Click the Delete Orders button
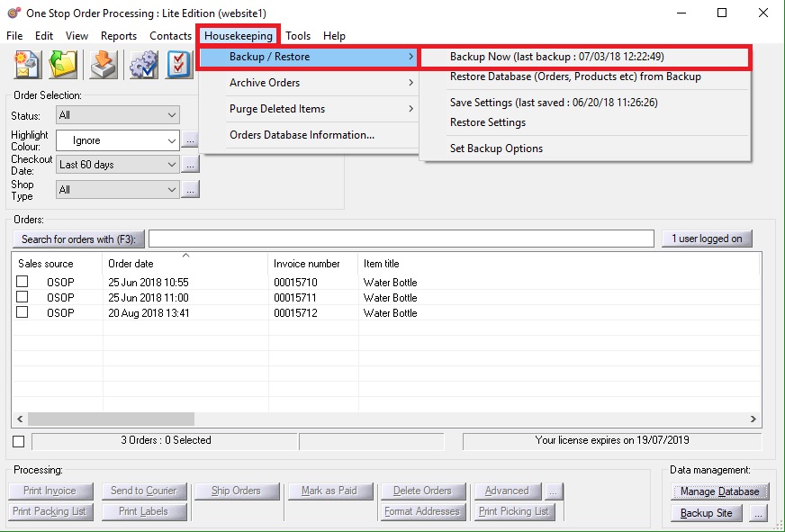This screenshot has width=785, height=532. coord(423,491)
